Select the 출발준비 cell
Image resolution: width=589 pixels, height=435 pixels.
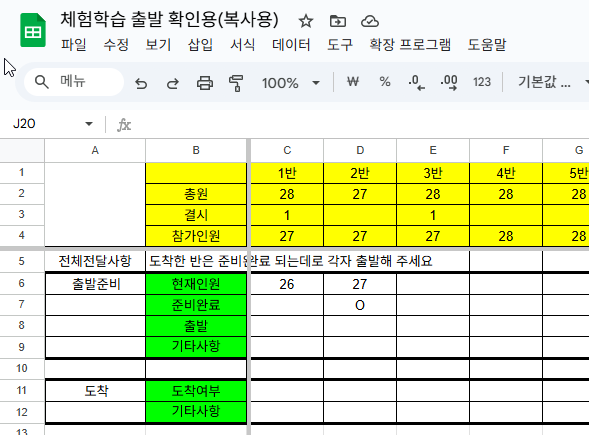pos(95,284)
